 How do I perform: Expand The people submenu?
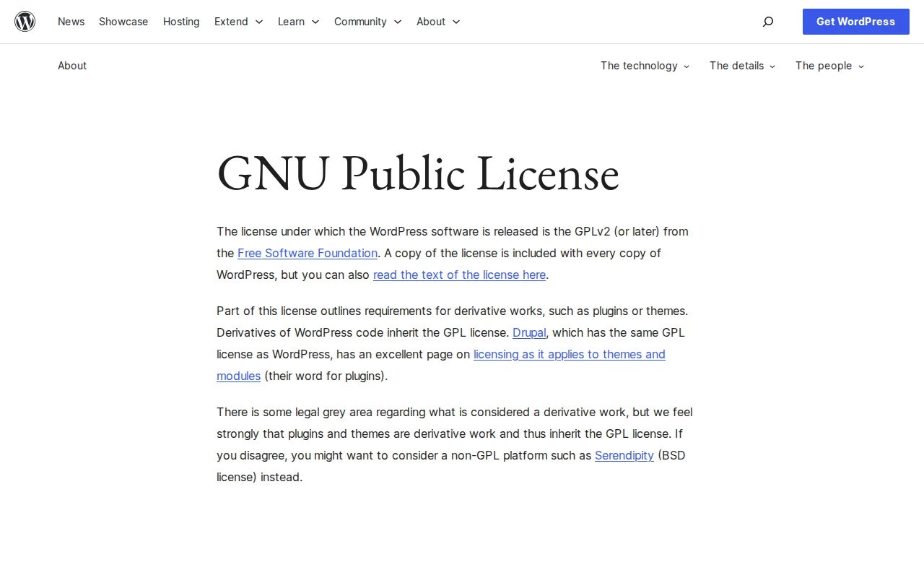(829, 66)
